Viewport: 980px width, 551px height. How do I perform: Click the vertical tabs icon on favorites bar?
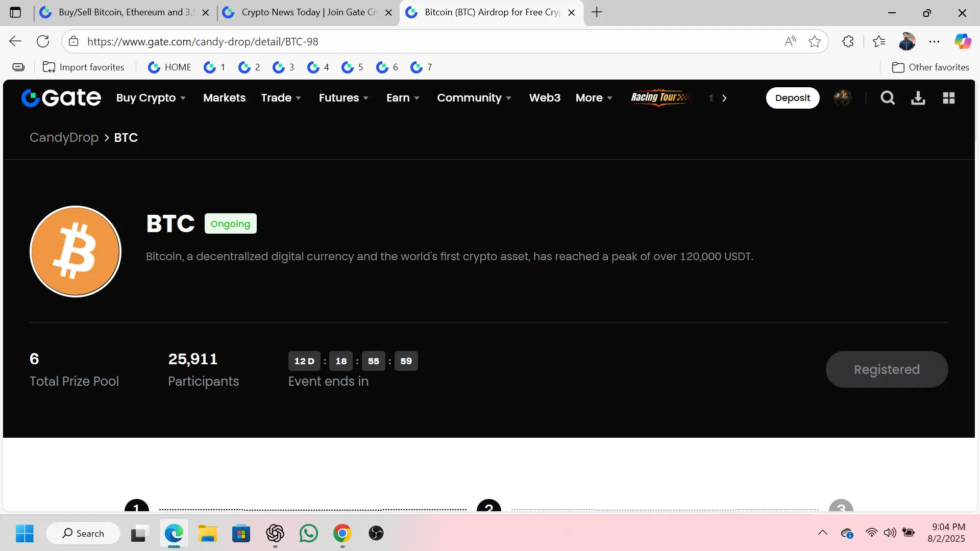coord(18,67)
